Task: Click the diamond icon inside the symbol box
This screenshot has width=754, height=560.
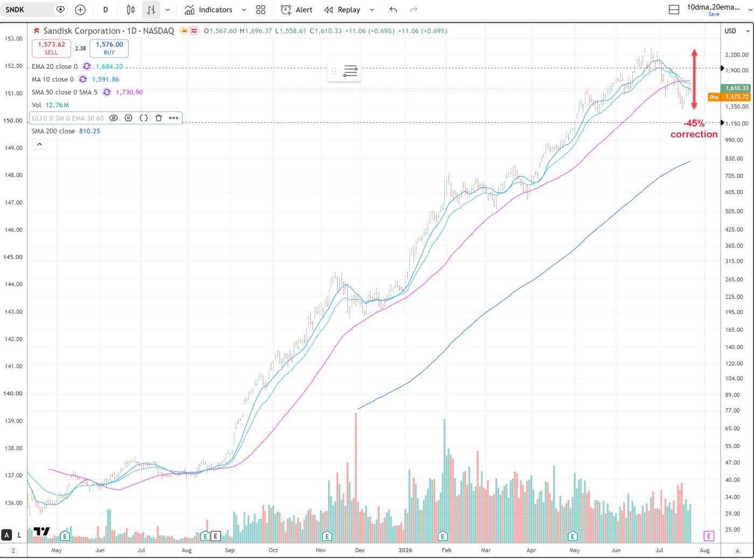Action: tap(60, 10)
